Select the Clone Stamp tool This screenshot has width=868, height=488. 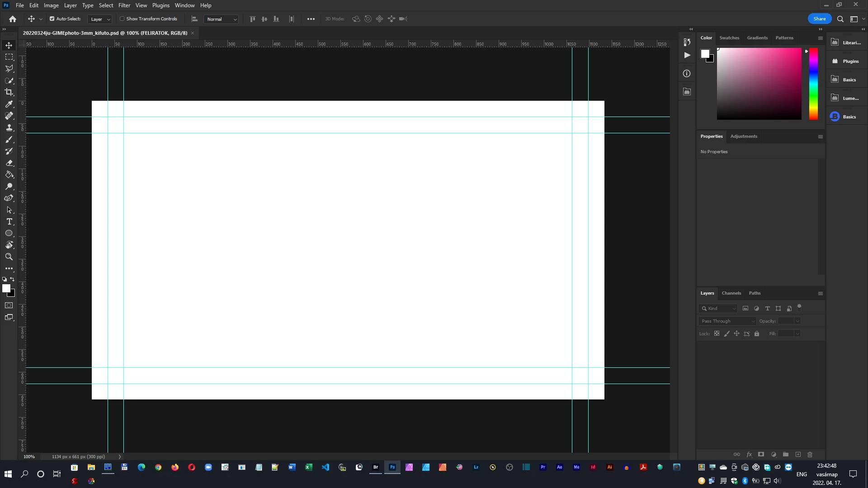tap(9, 128)
